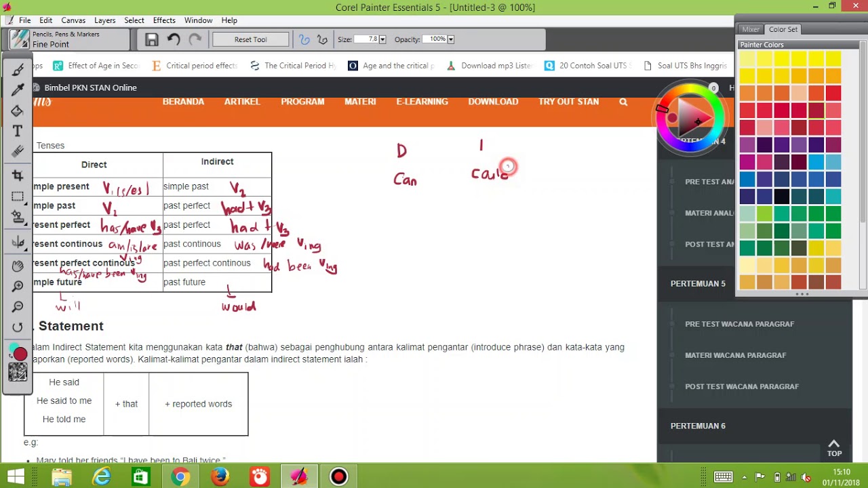Redo the undone stroke
The image size is (868, 488).
pos(195,40)
